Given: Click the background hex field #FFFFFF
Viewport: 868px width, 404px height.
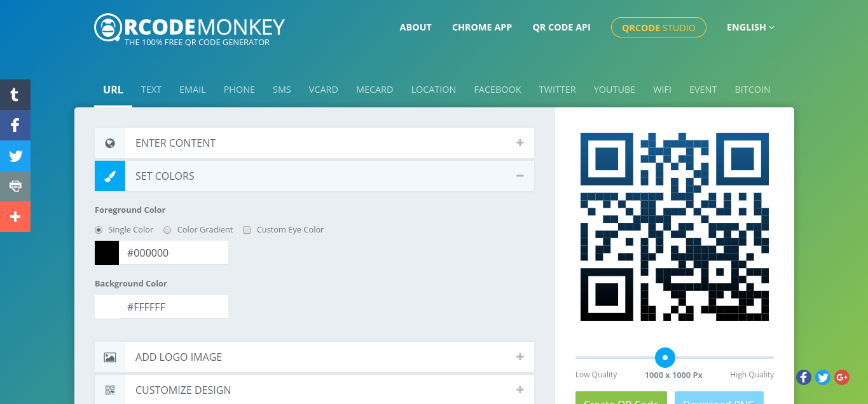Looking at the screenshot, I should pos(174,307).
